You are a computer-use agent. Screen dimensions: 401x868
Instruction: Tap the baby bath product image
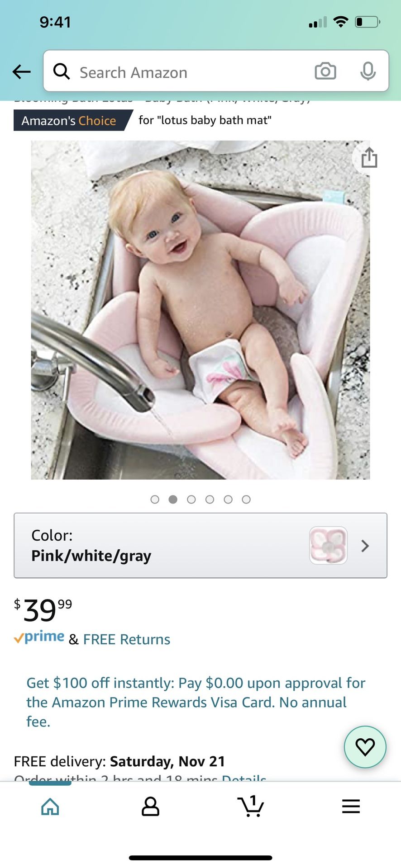[x=200, y=310]
